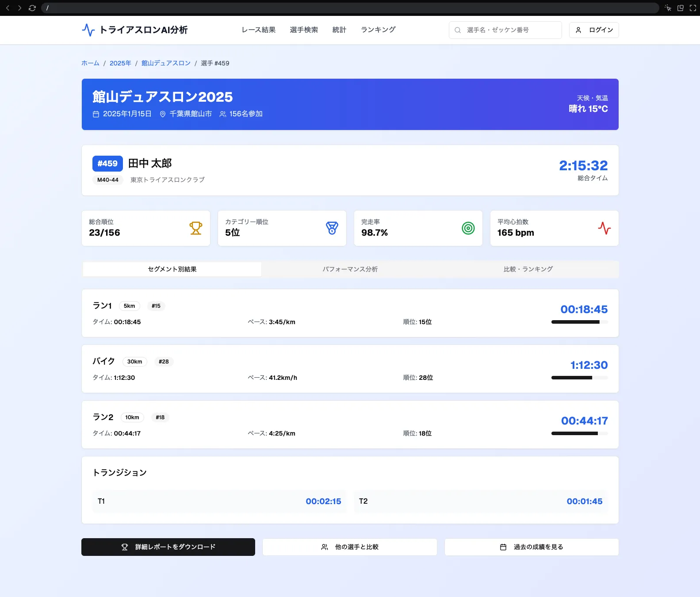700x597 pixels.
Task: View past results via 過去の成績を見る
Action: click(x=531, y=547)
